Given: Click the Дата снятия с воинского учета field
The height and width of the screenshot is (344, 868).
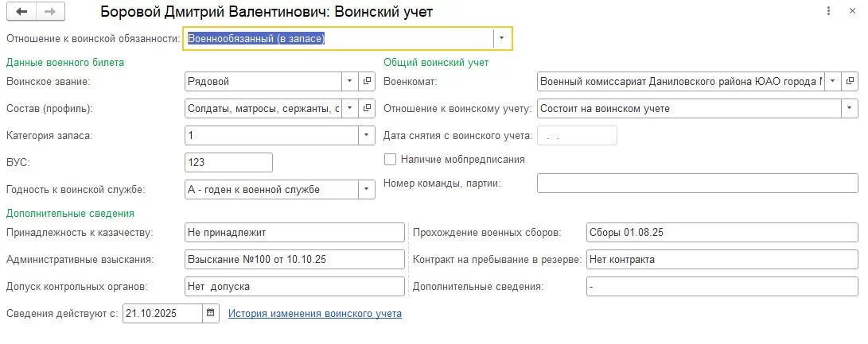Looking at the screenshot, I should 577,136.
